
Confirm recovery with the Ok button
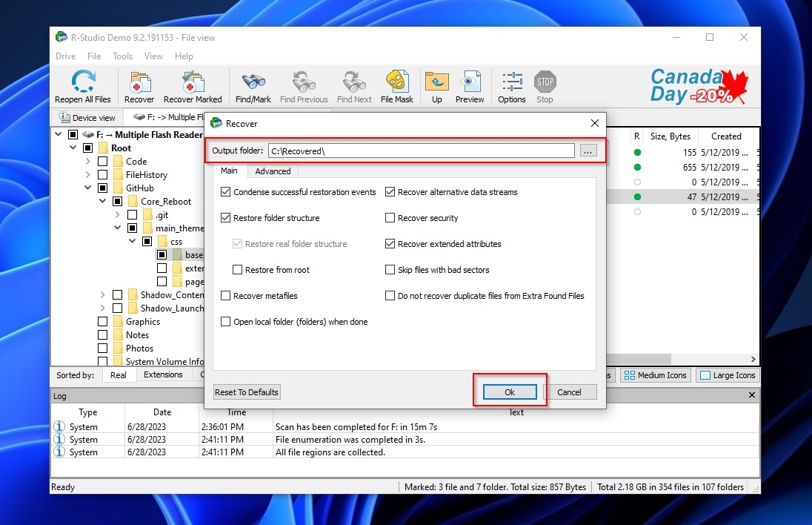pos(509,392)
